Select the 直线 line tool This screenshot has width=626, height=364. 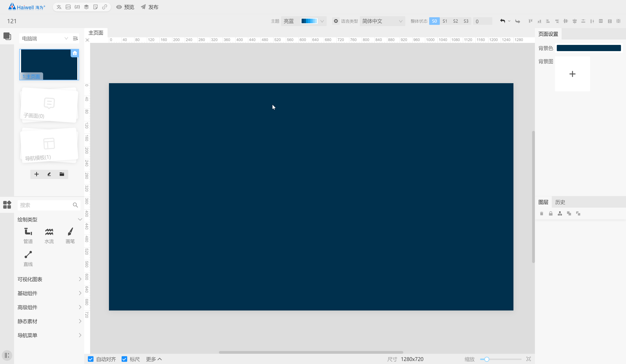point(28,259)
